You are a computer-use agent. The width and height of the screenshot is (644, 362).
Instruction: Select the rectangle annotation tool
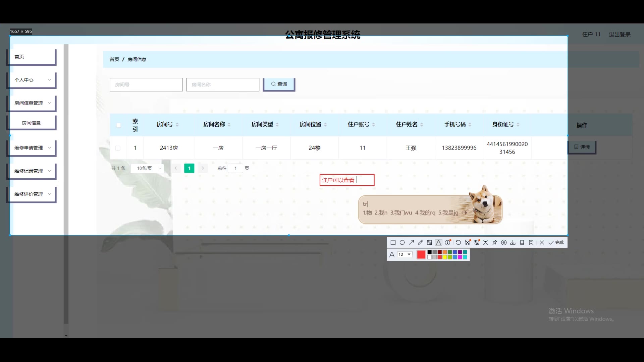coord(393,243)
